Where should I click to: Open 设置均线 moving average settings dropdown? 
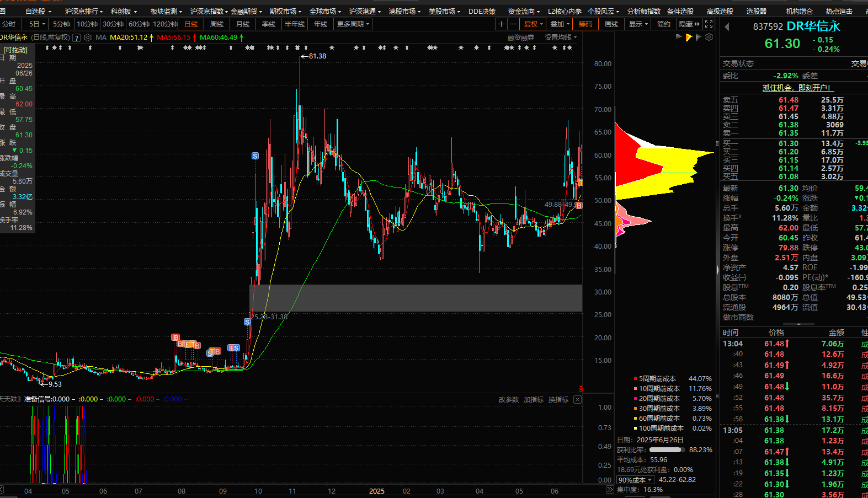561,38
